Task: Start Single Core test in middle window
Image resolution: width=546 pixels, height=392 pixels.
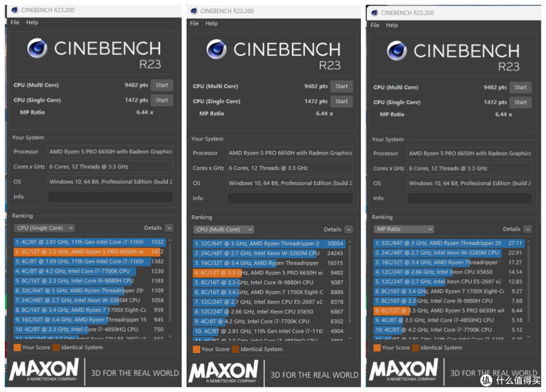Action: point(342,101)
